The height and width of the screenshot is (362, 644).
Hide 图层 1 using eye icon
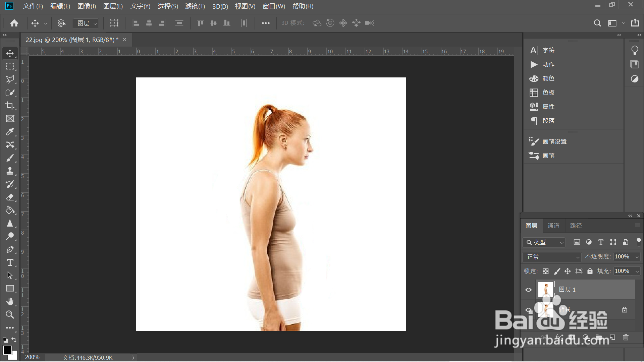coord(528,290)
